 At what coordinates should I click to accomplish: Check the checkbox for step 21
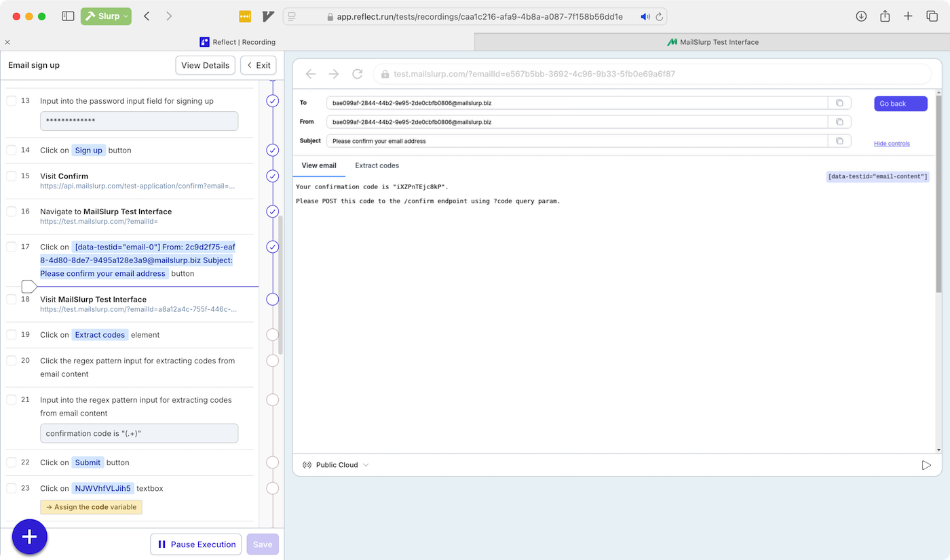[x=12, y=399]
